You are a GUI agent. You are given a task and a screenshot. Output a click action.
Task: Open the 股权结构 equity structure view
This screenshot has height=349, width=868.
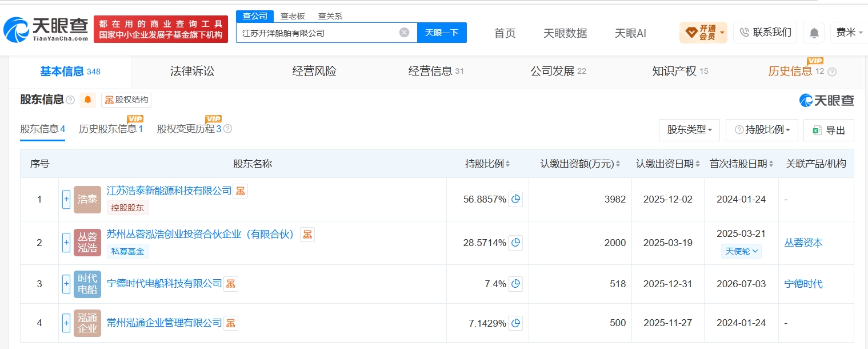(126, 100)
